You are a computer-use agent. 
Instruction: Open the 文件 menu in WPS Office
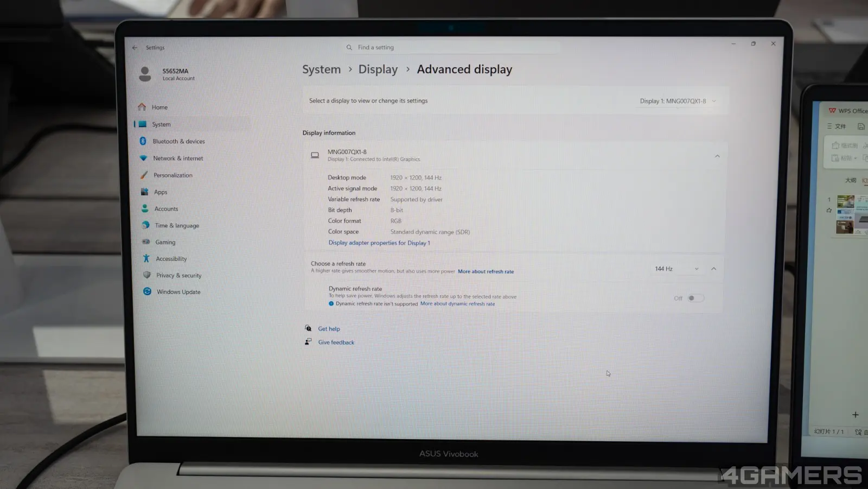coord(837,126)
